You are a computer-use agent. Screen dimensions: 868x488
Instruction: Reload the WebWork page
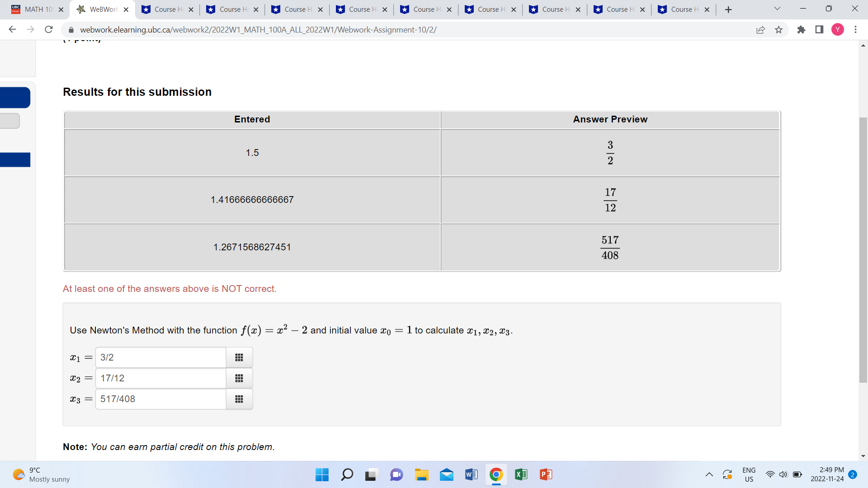pos(49,30)
